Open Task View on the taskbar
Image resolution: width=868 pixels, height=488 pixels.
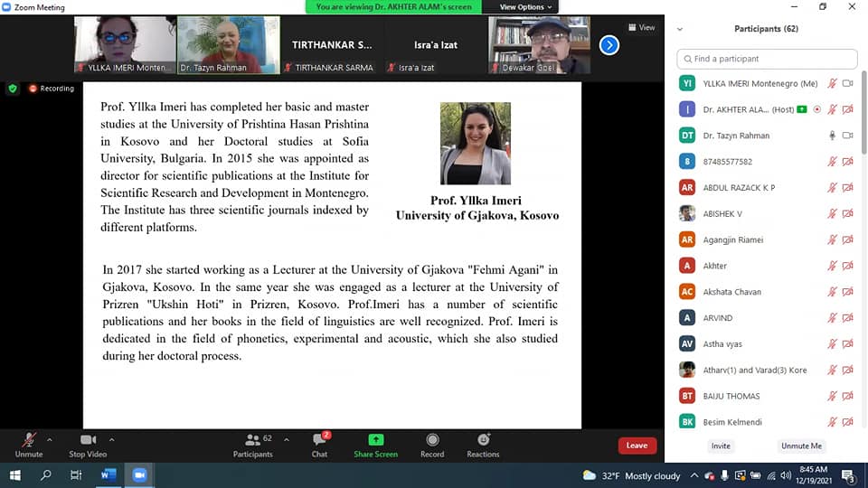coord(76,475)
